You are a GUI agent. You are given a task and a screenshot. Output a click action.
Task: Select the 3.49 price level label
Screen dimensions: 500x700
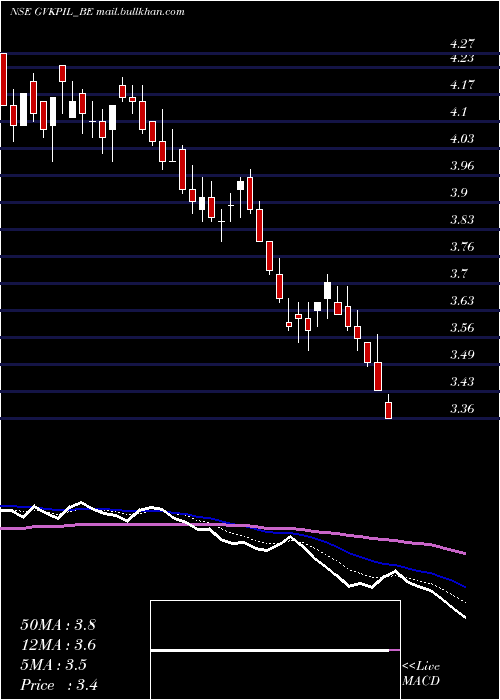tap(462, 354)
